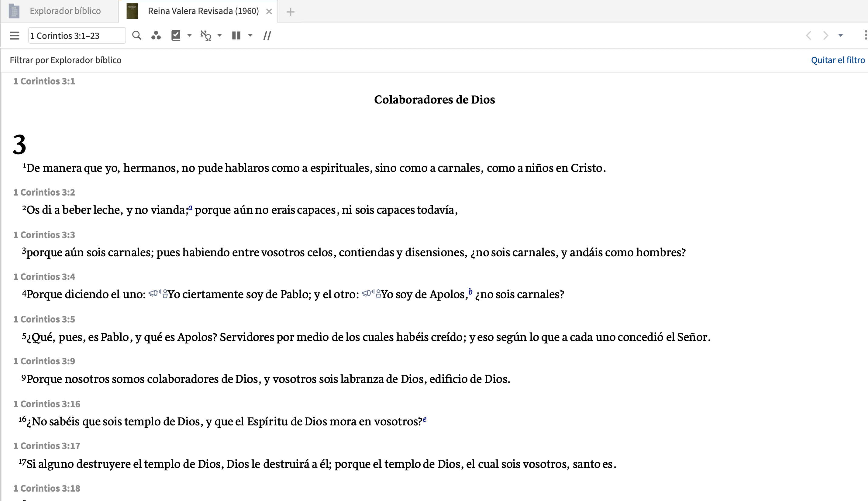Open the navigation history dropdown arrow
Viewport: 868px width, 501px height.
point(840,36)
